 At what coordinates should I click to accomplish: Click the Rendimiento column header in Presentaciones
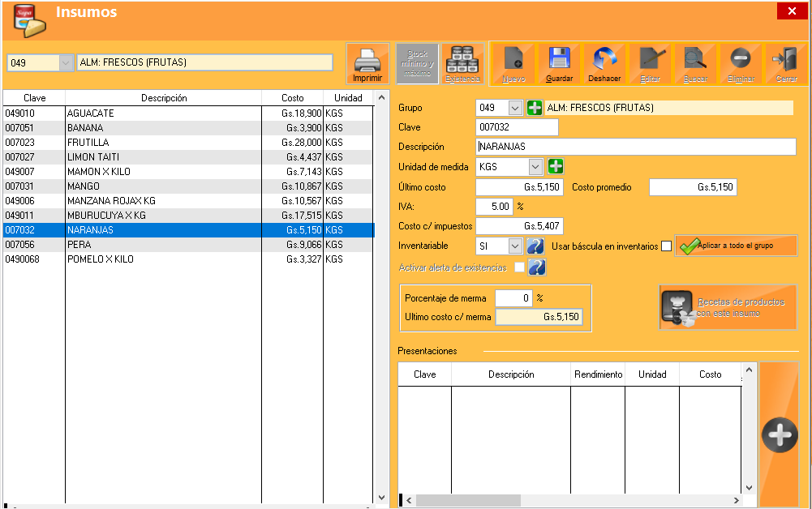click(598, 374)
